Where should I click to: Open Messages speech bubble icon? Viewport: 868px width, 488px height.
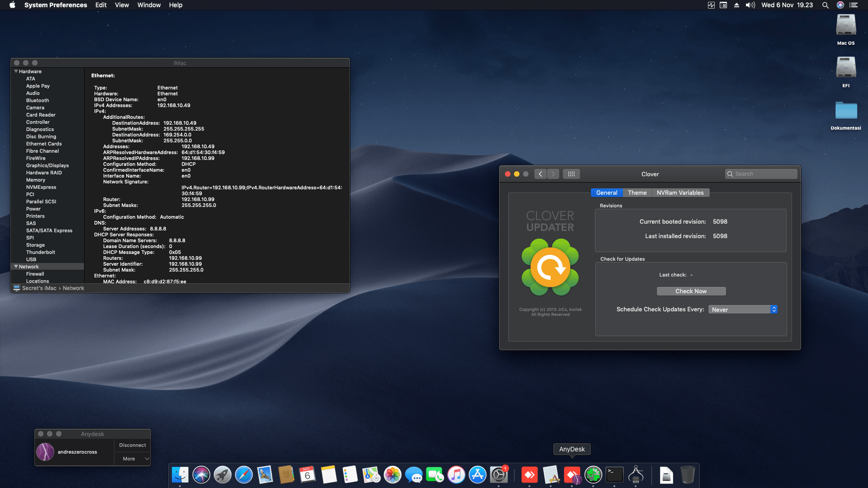tap(414, 475)
